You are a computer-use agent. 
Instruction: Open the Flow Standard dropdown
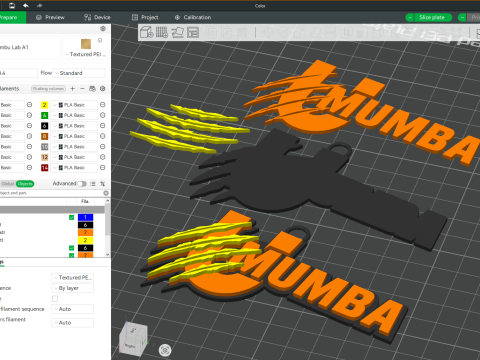(79, 73)
